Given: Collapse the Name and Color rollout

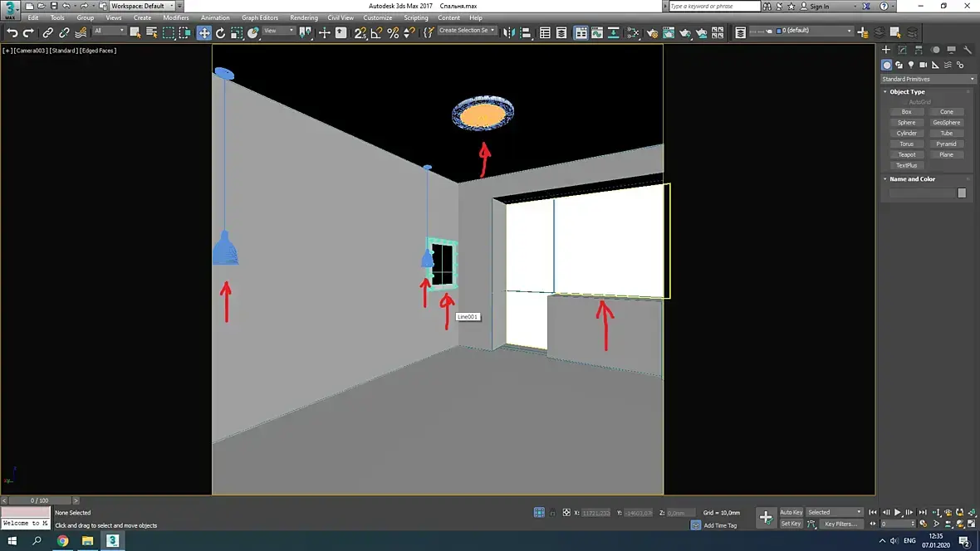Looking at the screenshot, I should [x=912, y=179].
